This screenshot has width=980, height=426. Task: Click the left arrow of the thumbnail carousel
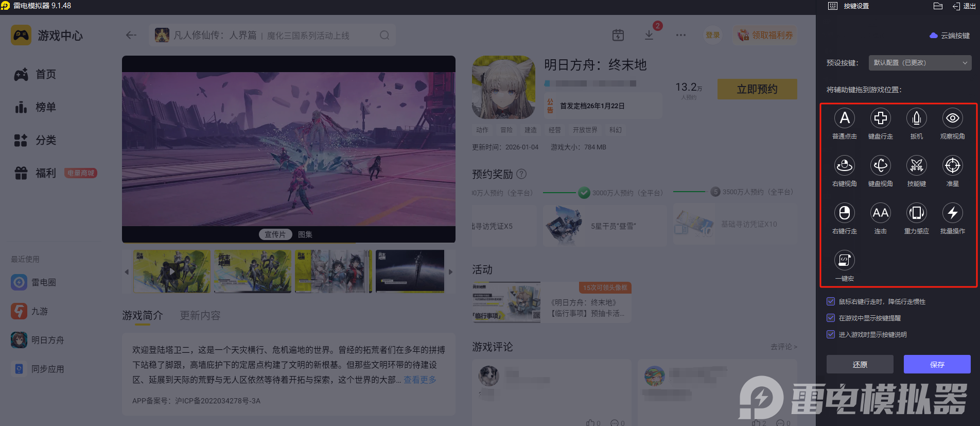tap(127, 271)
